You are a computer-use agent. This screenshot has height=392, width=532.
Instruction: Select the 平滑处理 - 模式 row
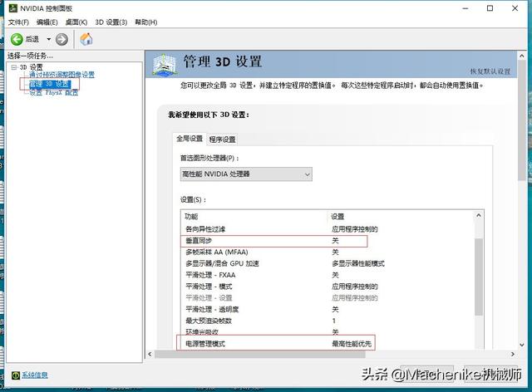point(328,287)
